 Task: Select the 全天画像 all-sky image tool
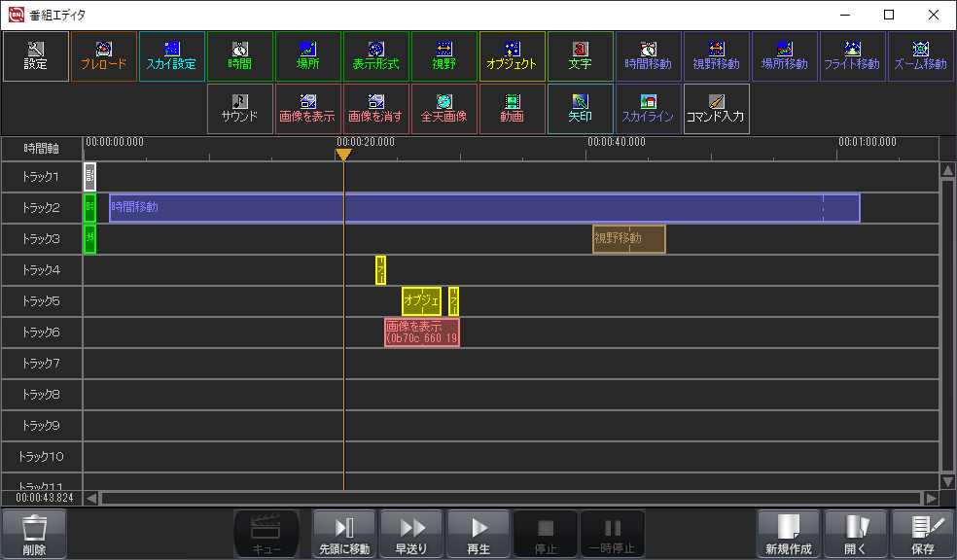444,109
